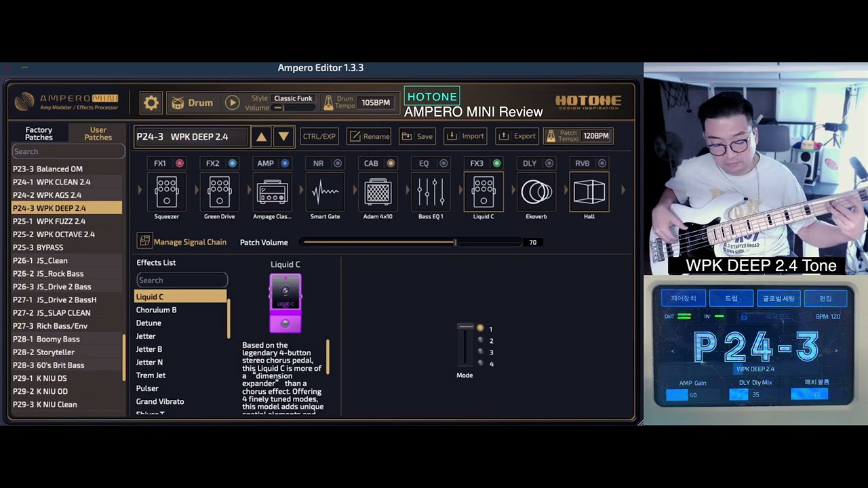Viewport: 868px width, 488px height.
Task: Select the Ampage Classic amp icon
Action: (272, 192)
